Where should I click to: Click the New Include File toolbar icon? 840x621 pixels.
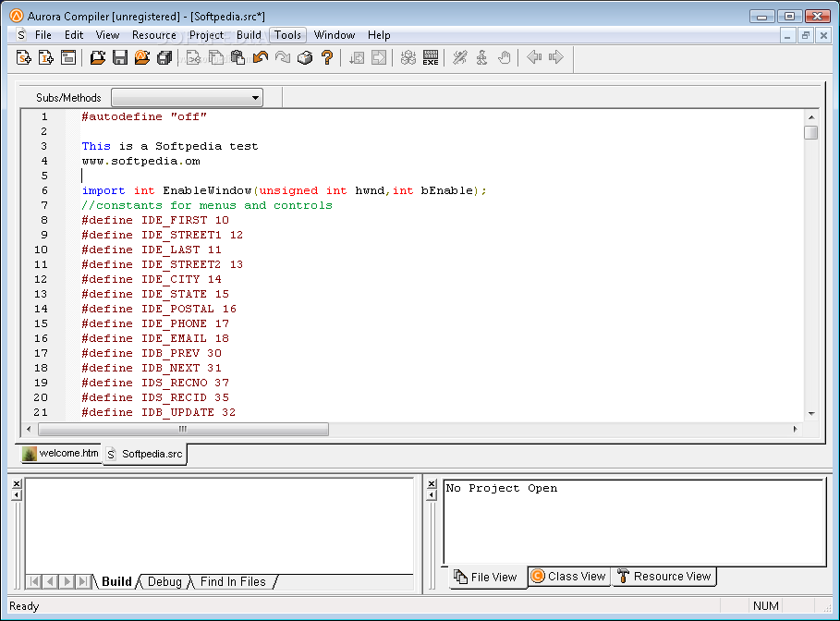[x=46, y=57]
